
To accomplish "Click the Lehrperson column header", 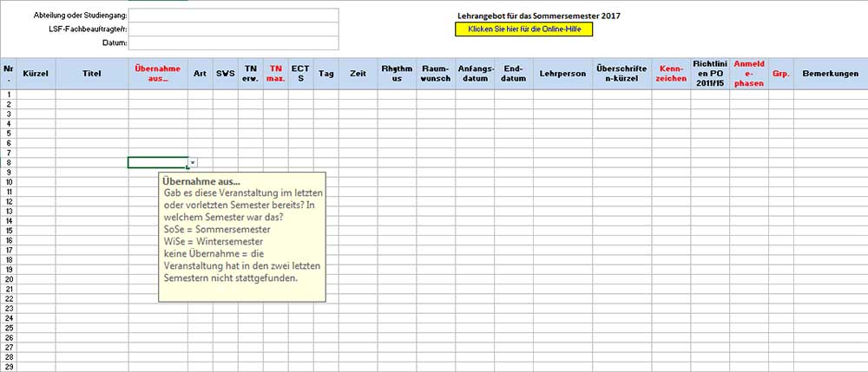I will pos(562,74).
